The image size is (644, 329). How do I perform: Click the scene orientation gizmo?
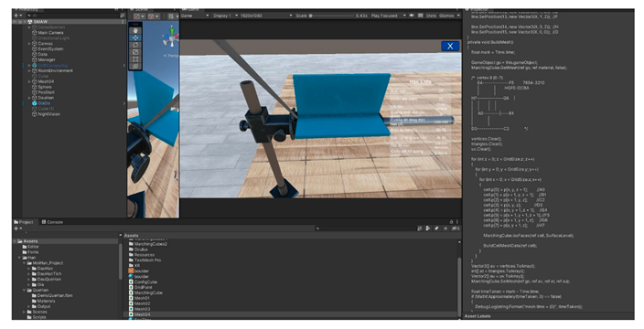171,37
